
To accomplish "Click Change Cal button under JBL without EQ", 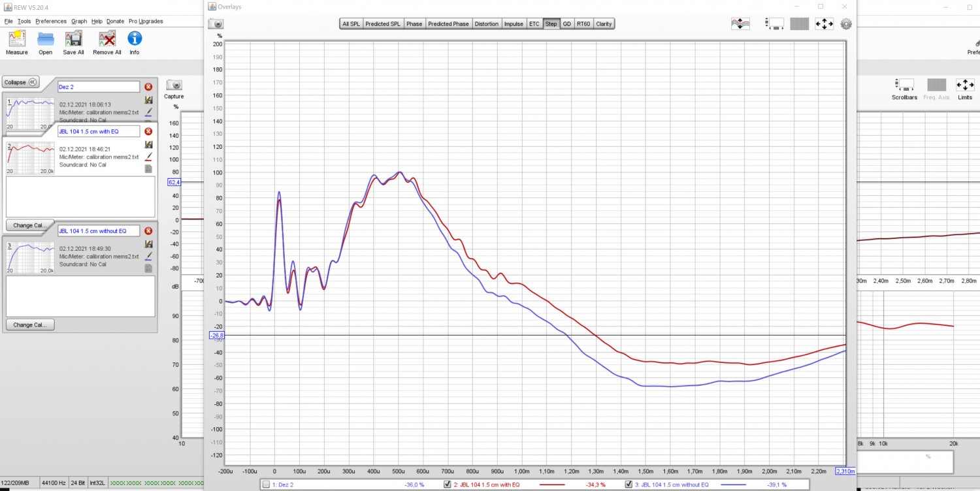I will tap(30, 325).
